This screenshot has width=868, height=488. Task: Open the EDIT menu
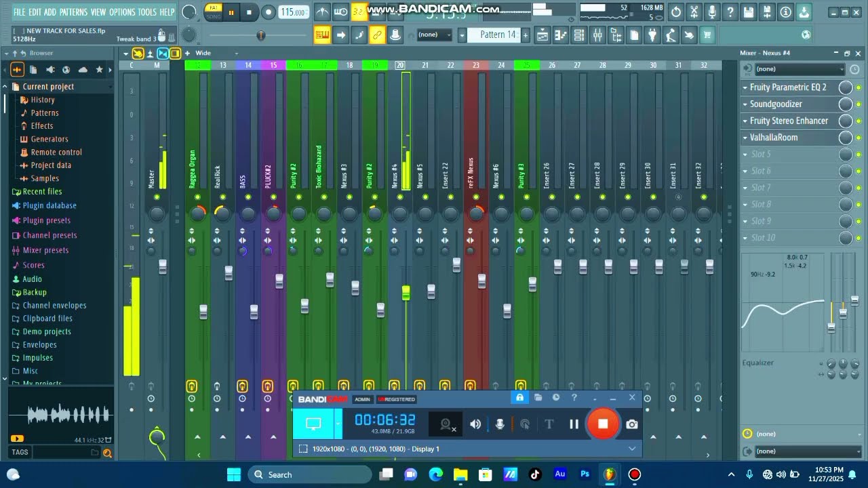point(35,12)
